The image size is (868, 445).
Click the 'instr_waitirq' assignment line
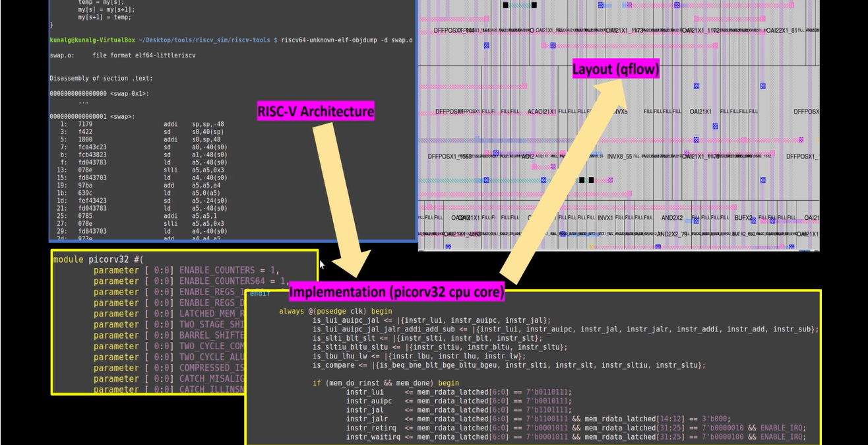pos(576,436)
